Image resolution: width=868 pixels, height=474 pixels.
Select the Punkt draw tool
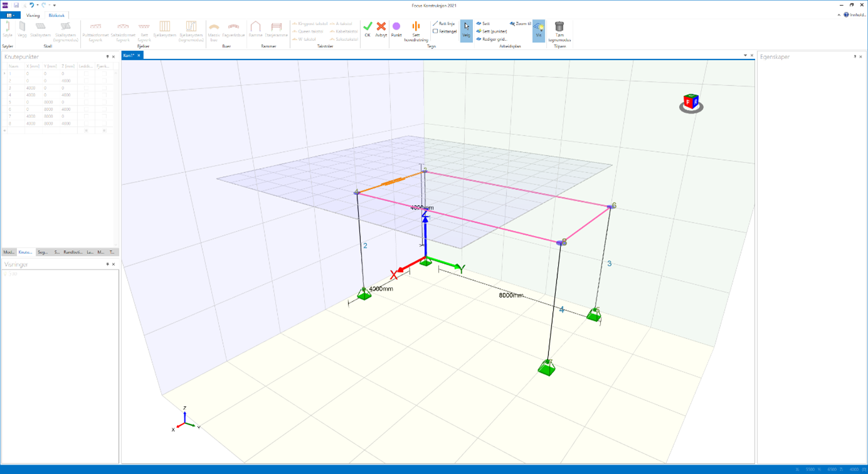(396, 29)
